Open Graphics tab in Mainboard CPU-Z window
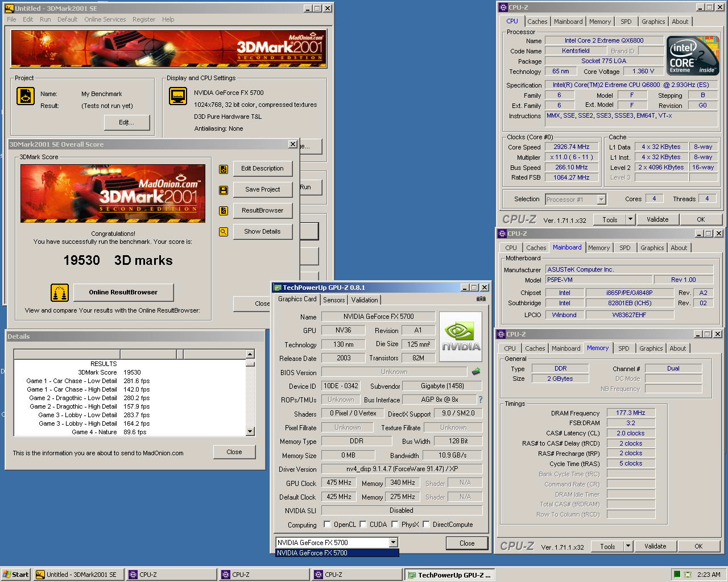The image size is (728, 582). [652, 248]
